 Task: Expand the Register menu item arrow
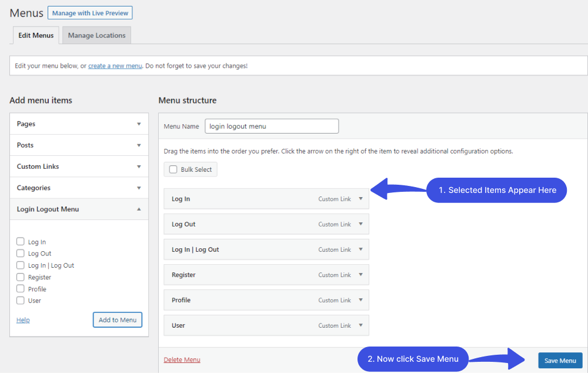[x=361, y=275]
